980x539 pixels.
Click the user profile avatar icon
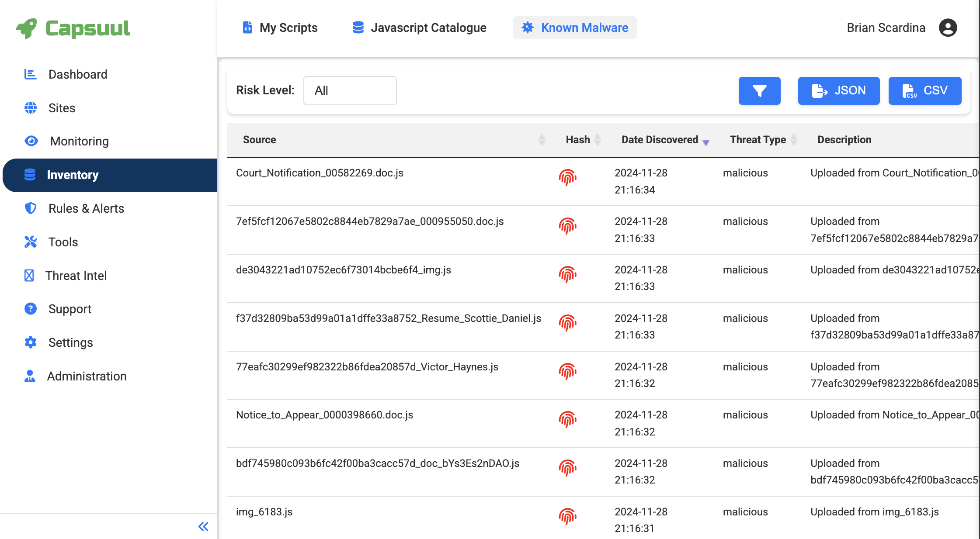click(948, 28)
